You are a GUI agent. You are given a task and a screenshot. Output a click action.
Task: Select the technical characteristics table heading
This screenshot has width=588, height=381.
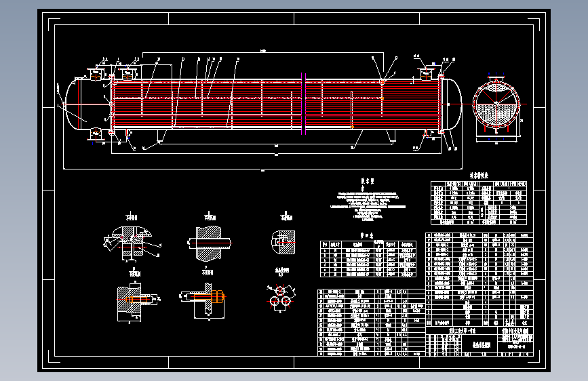tap(479, 176)
